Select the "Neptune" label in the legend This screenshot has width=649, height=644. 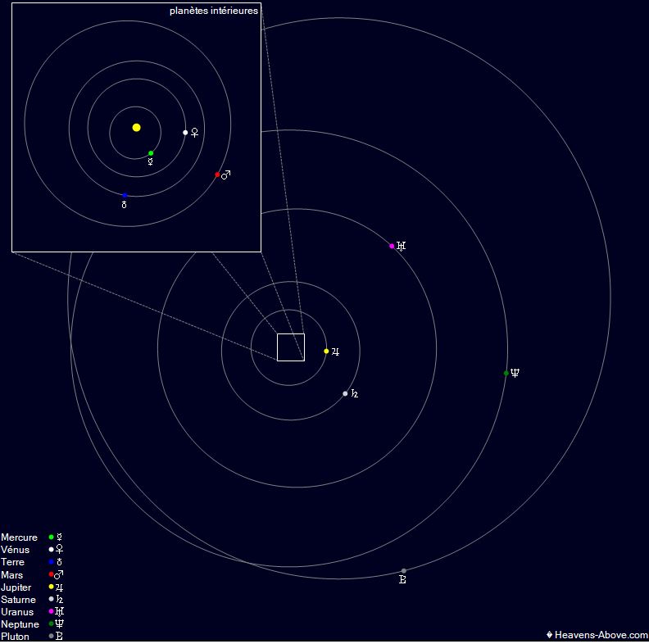[20, 624]
